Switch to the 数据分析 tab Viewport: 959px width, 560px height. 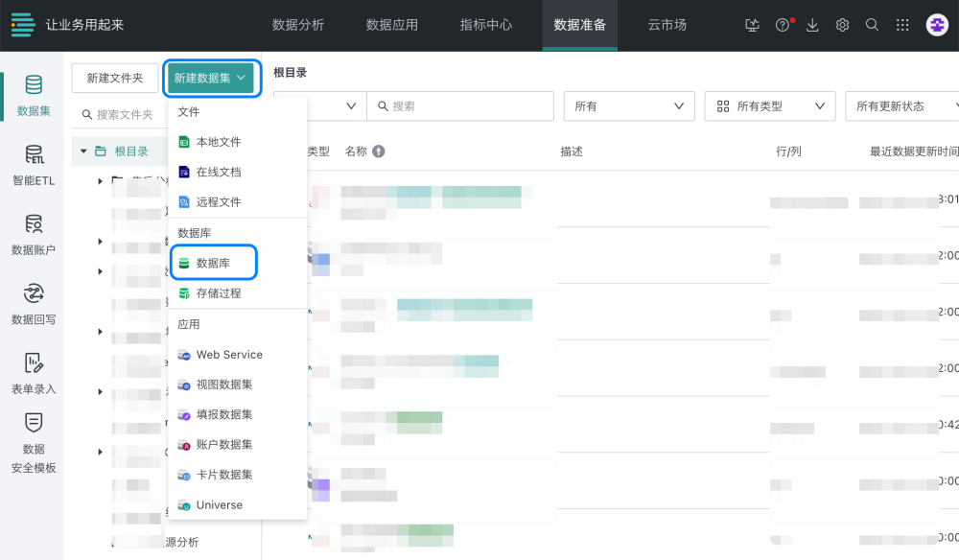coord(298,25)
